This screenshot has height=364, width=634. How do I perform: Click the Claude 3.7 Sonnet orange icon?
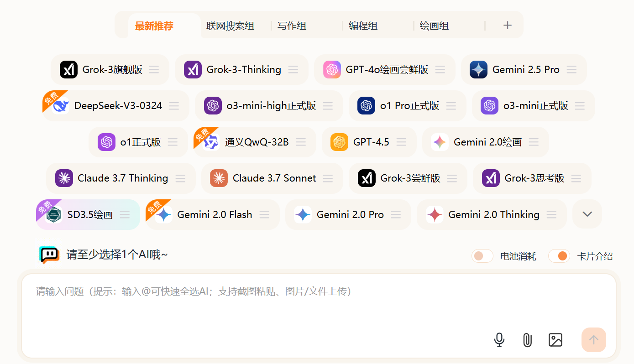[x=219, y=178]
